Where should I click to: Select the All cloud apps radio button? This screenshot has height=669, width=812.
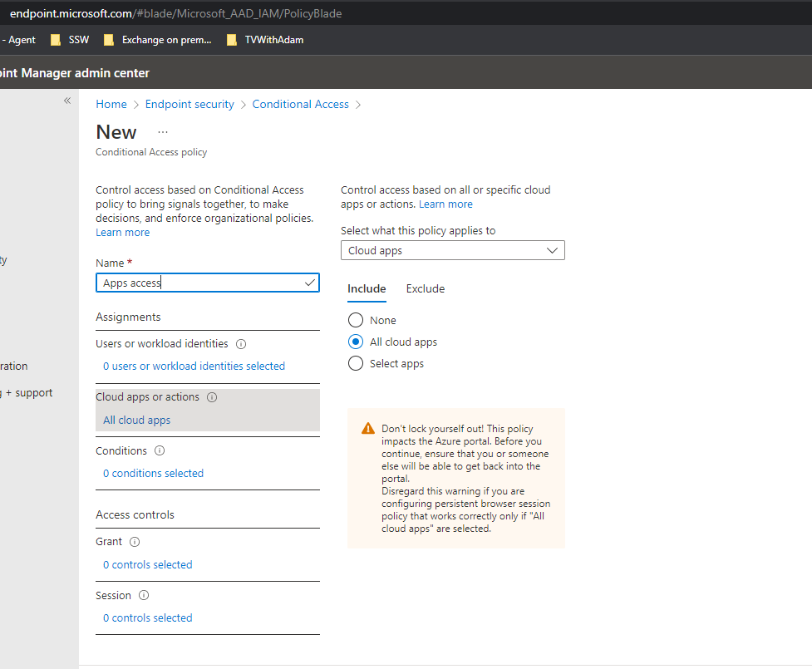[356, 342]
